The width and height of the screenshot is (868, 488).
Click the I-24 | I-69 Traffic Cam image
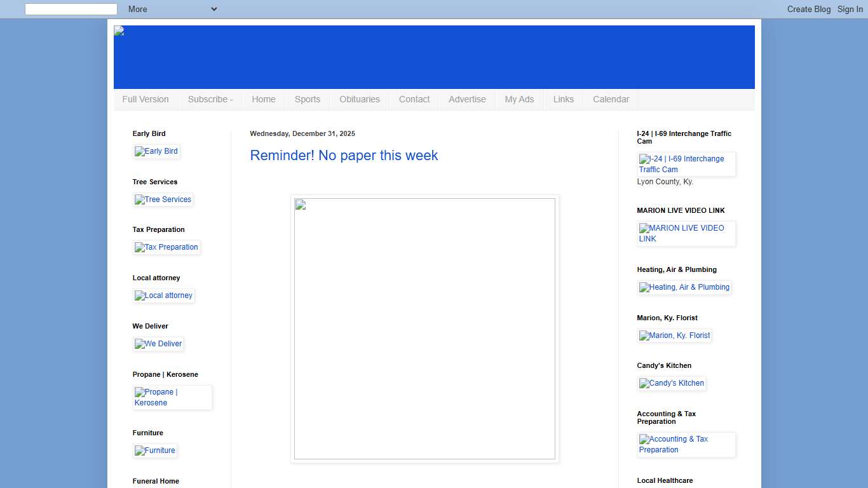686,164
